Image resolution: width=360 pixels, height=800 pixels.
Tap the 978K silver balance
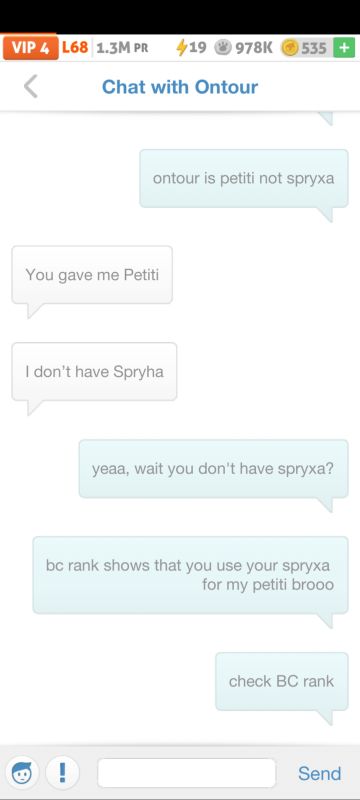click(254, 48)
